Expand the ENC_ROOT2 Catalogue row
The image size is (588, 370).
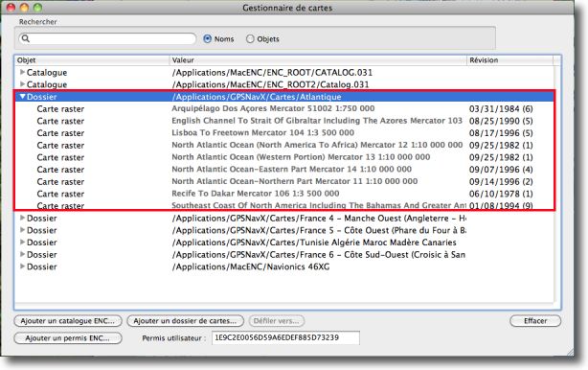click(22, 84)
